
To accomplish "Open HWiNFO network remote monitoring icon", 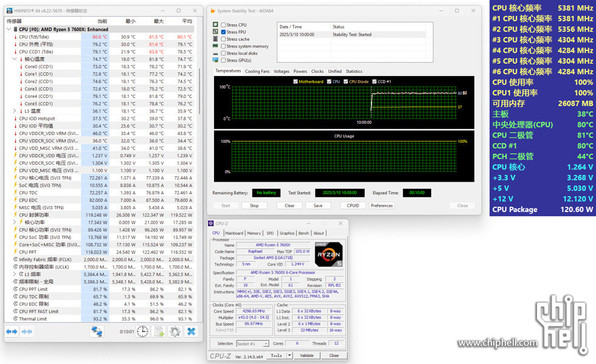I will [97, 332].
